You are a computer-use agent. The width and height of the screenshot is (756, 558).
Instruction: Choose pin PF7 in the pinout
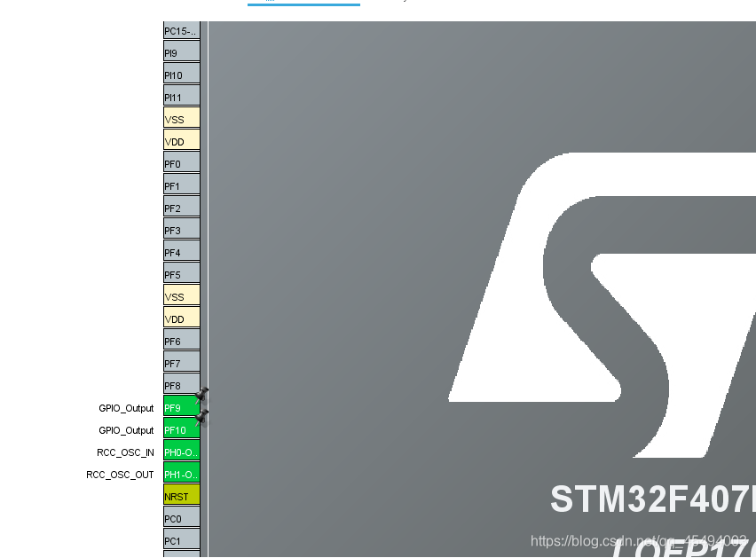click(182, 363)
